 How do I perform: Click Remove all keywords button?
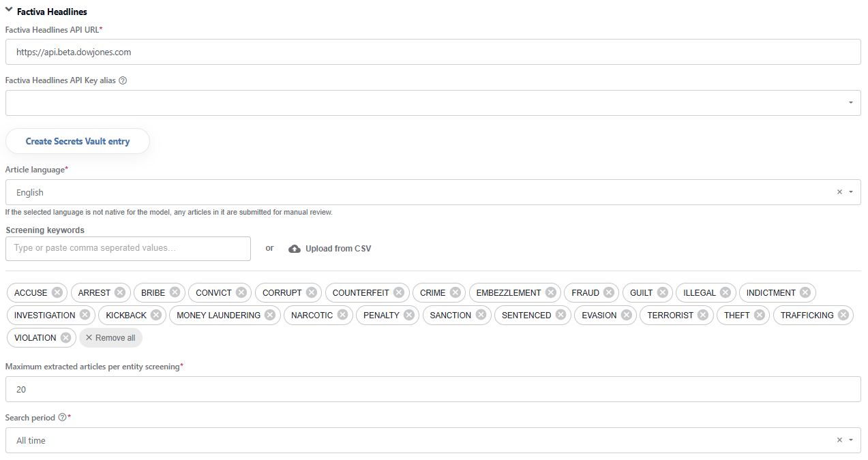[x=110, y=337]
